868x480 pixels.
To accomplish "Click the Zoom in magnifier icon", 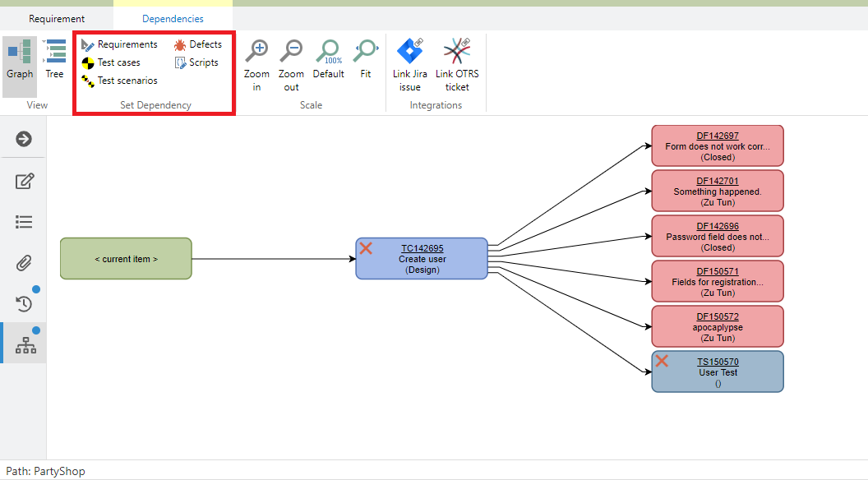I will coord(257,53).
